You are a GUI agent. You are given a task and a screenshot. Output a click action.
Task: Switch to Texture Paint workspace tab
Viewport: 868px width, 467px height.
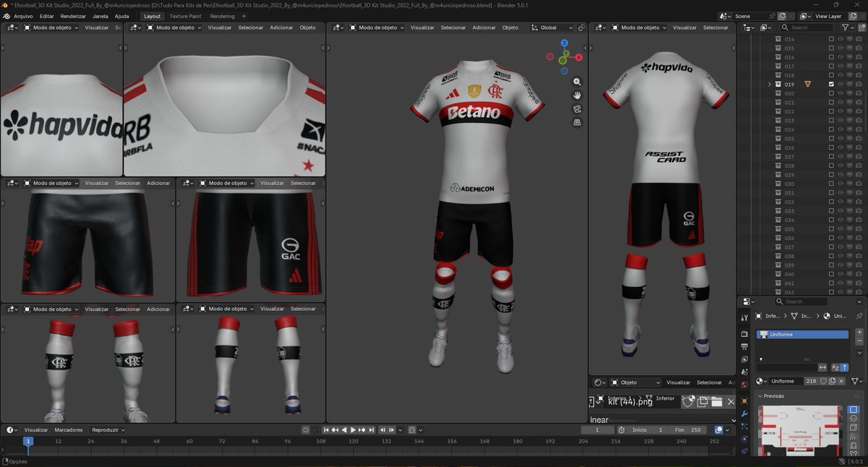[185, 16]
